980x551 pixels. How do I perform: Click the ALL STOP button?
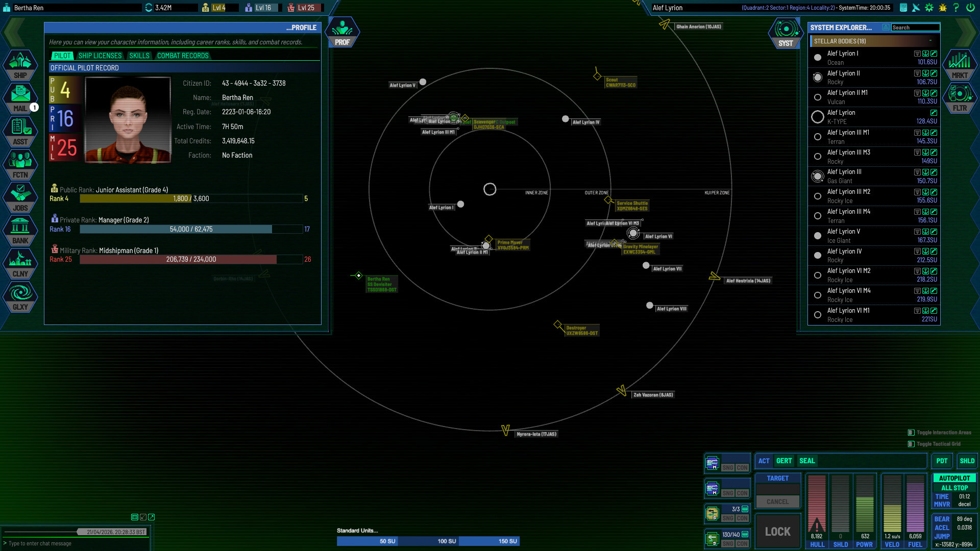click(x=954, y=488)
